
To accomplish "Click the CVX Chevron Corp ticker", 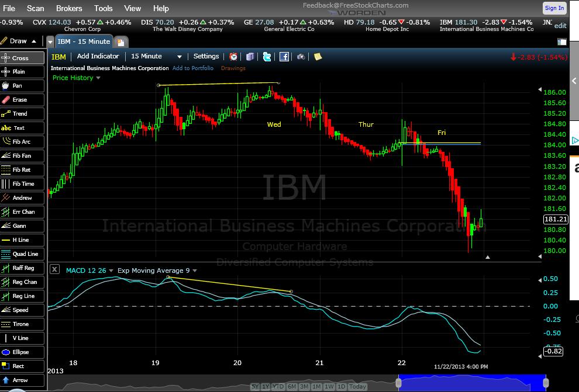I will pyautogui.click(x=82, y=26).
